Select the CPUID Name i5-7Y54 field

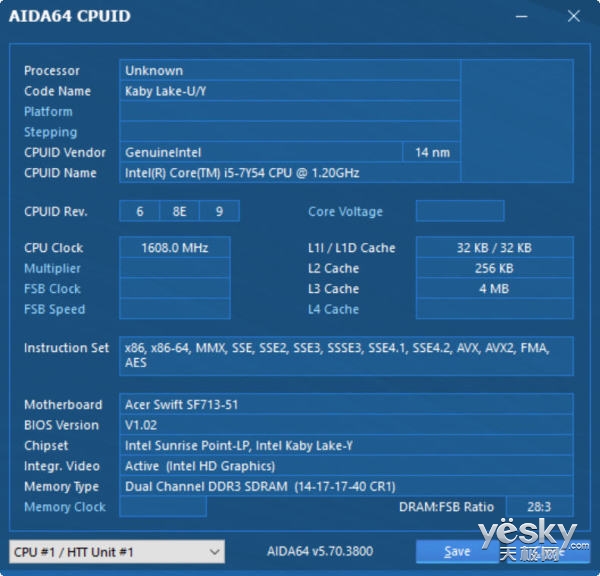point(290,173)
